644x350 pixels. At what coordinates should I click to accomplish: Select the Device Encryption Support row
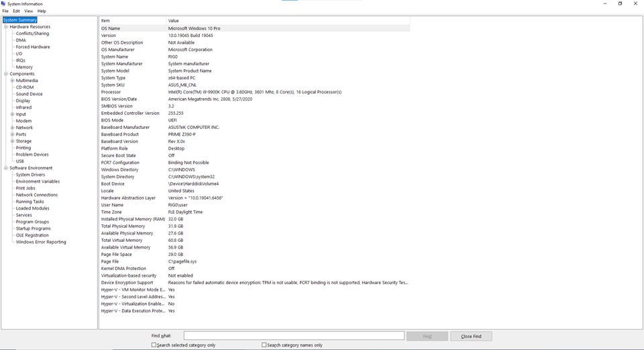click(255, 283)
